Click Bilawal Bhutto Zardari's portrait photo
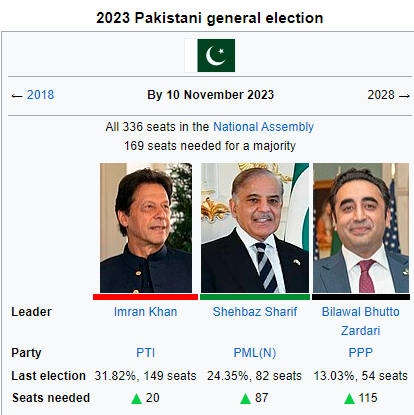Screen dimensions: 414x415 (361, 228)
